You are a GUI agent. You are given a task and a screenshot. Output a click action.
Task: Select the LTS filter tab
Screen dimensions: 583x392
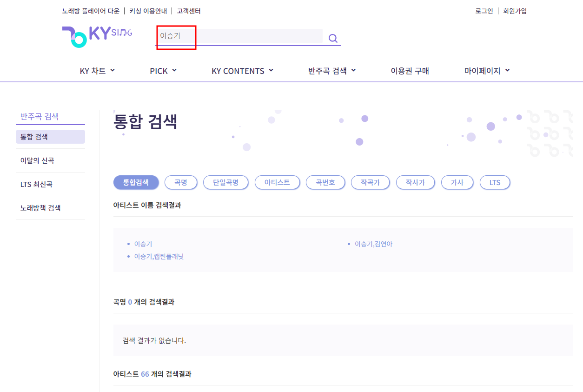click(495, 182)
